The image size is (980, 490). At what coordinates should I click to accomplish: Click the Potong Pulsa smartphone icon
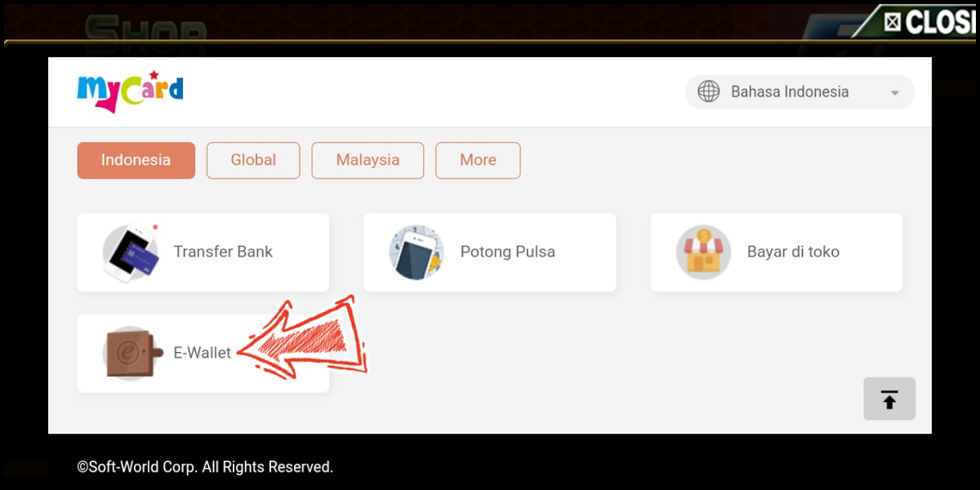pyautogui.click(x=416, y=252)
